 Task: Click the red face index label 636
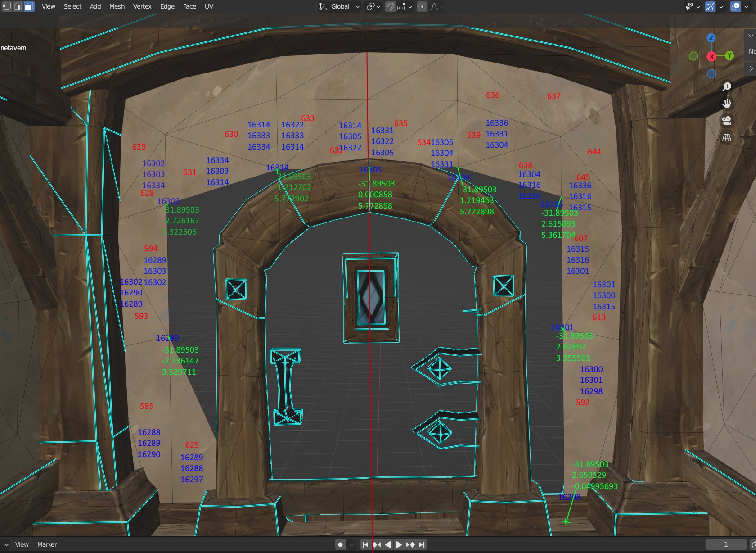[493, 95]
